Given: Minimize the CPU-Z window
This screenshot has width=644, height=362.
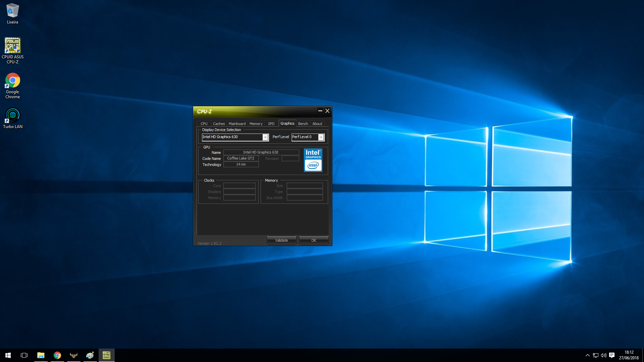Looking at the screenshot, I should (320, 111).
